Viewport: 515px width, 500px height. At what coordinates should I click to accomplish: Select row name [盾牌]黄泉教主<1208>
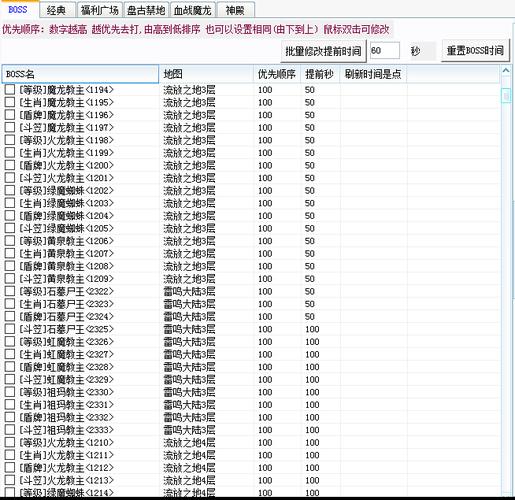click(x=66, y=266)
